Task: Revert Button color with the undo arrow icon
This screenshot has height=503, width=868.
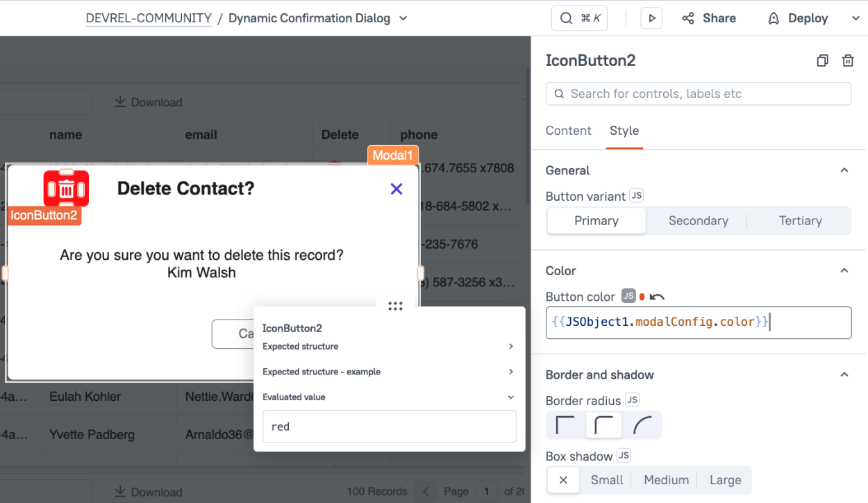Action: (x=656, y=295)
